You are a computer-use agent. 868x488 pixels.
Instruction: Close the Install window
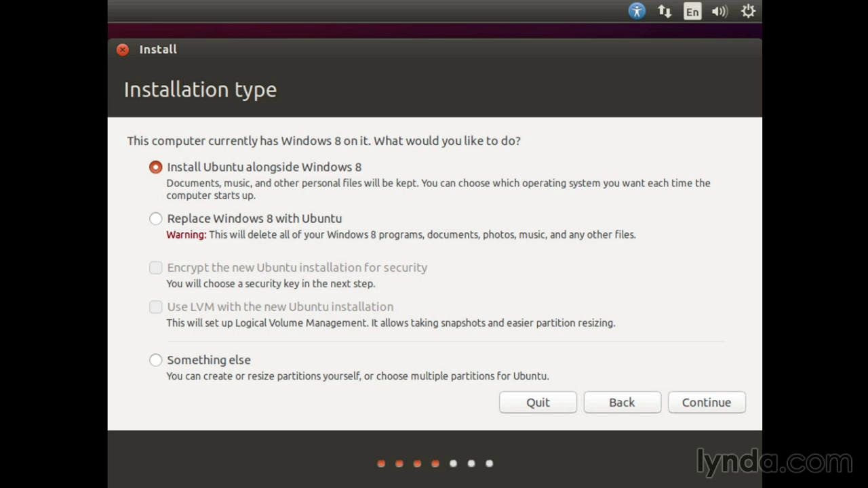[122, 49]
